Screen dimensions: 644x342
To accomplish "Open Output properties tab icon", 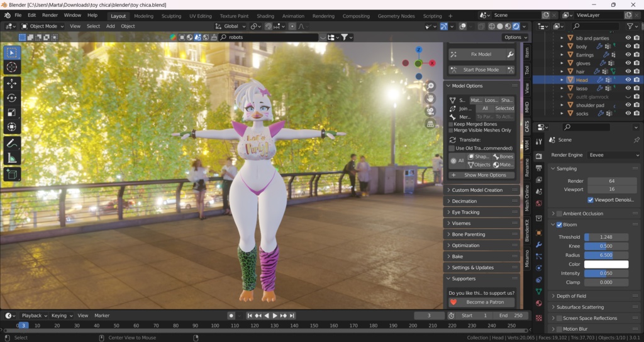I will click(x=539, y=168).
